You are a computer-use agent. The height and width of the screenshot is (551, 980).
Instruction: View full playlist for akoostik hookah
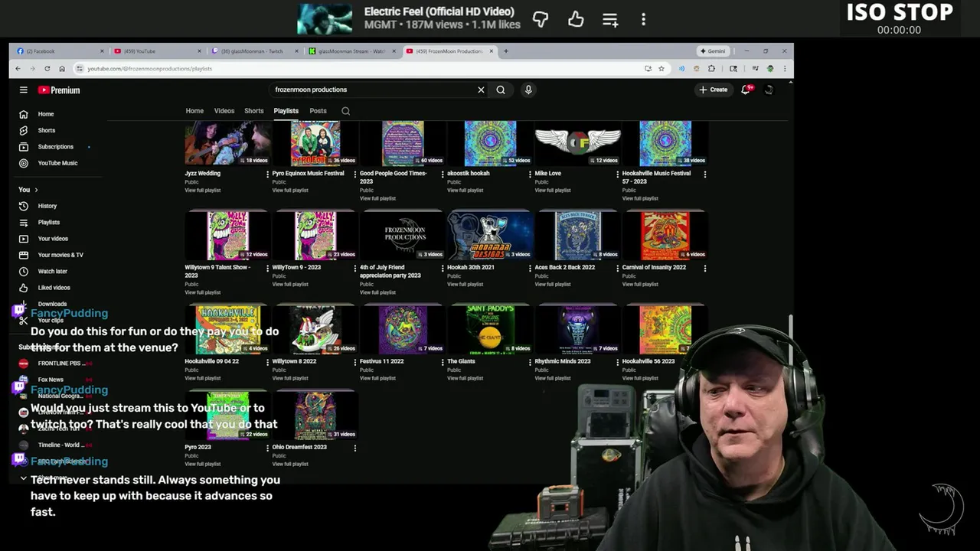465,191
